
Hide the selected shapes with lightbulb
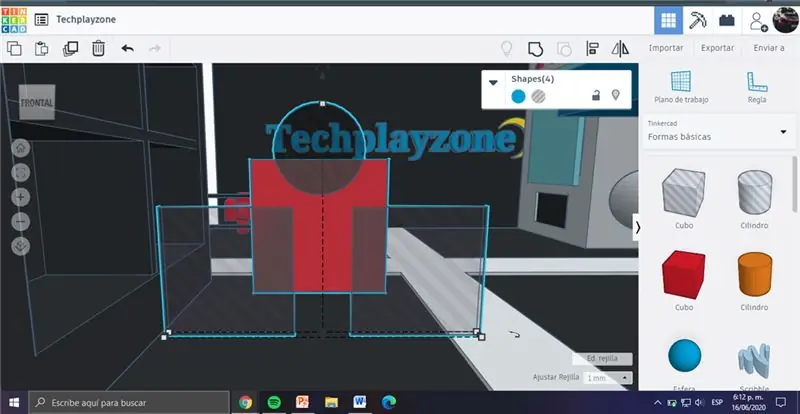tap(616, 95)
